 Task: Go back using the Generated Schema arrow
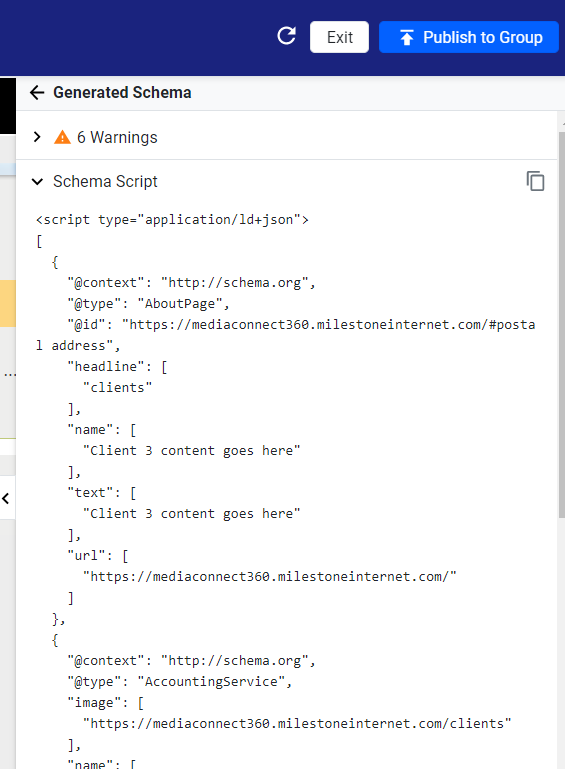(x=37, y=92)
